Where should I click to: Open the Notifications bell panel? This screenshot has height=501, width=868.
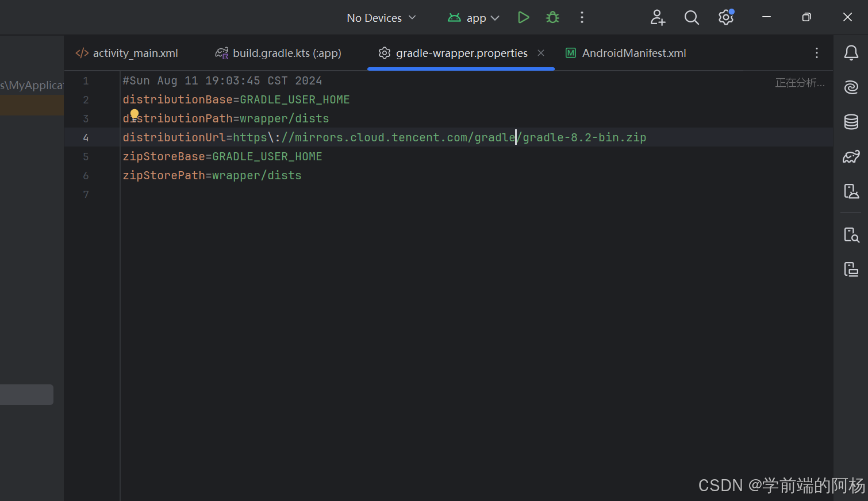point(851,53)
